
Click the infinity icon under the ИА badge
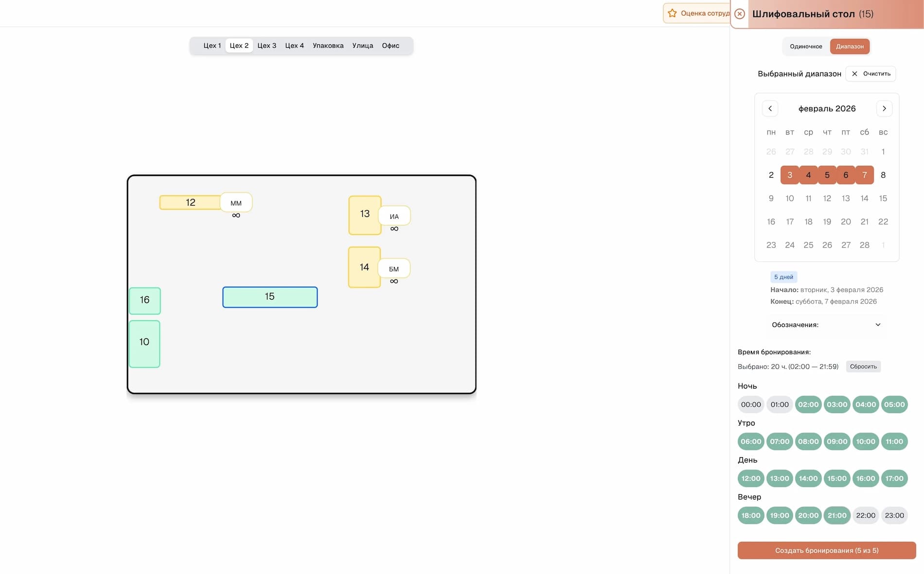pyautogui.click(x=394, y=228)
